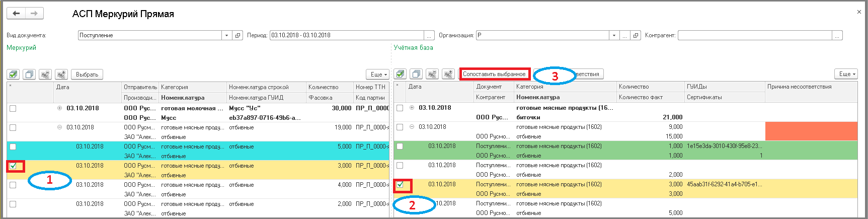868x219 pixels.
Task: Collapse the Меркурий group with quantity 19,000
Action: coord(60,127)
